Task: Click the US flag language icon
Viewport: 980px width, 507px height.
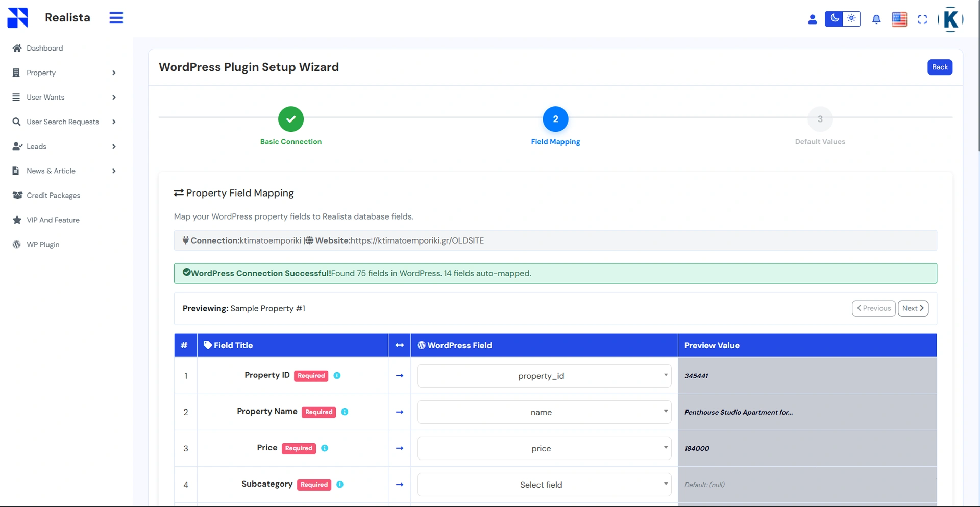Action: point(899,19)
